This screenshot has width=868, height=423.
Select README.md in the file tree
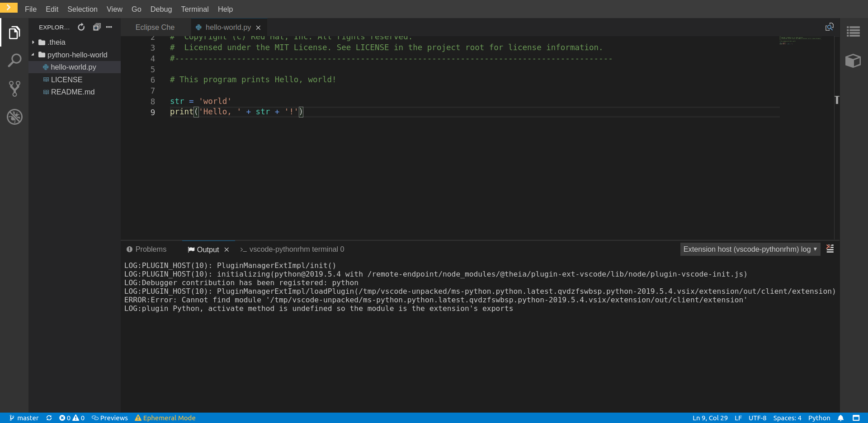(x=72, y=92)
